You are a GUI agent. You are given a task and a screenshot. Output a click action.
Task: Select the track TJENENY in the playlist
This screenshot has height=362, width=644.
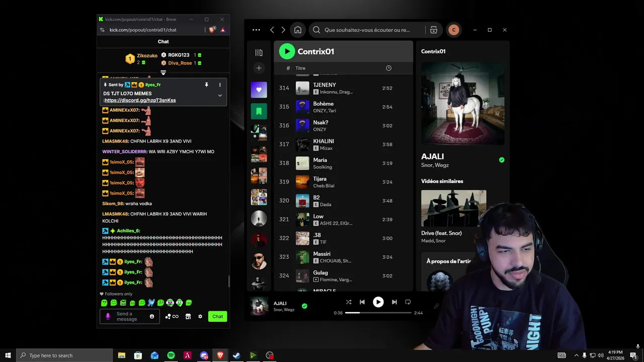(343, 88)
